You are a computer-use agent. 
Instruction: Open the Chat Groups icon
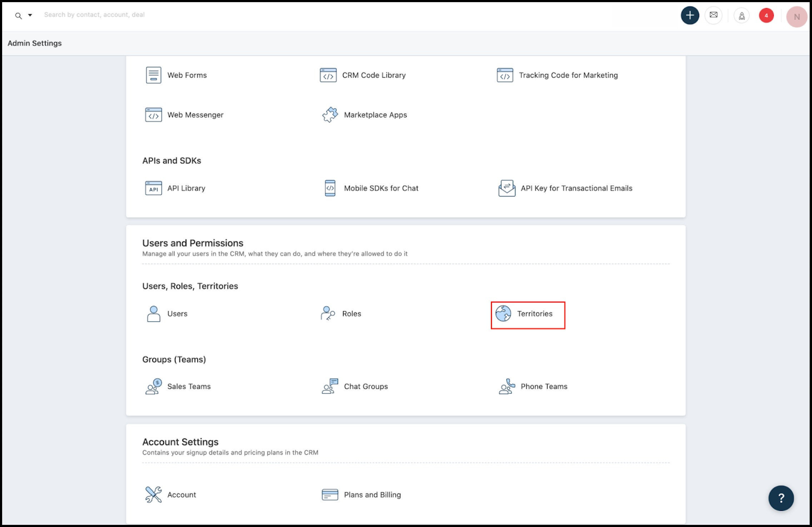coord(330,386)
